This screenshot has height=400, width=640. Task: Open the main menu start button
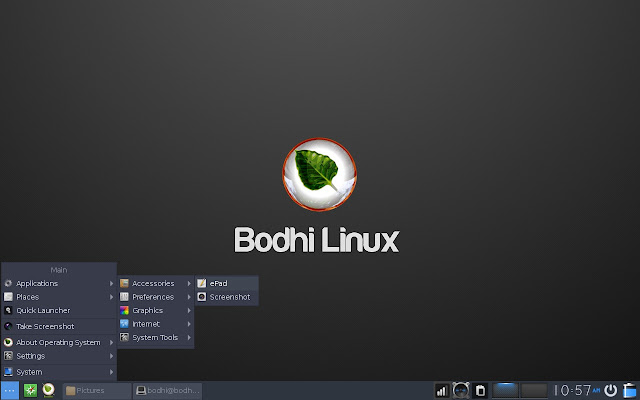point(9,391)
